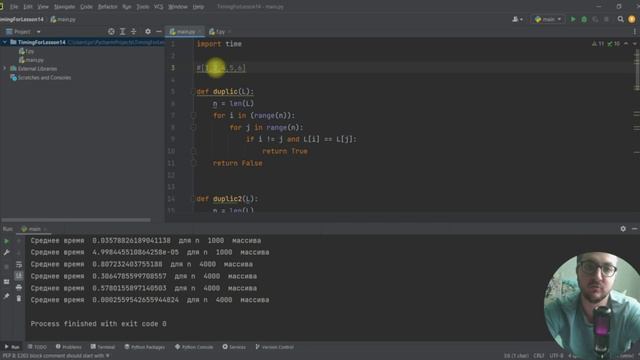The image size is (640, 360).
Task: Click the orange user avatar icon in the toolbar
Action: coord(632,19)
